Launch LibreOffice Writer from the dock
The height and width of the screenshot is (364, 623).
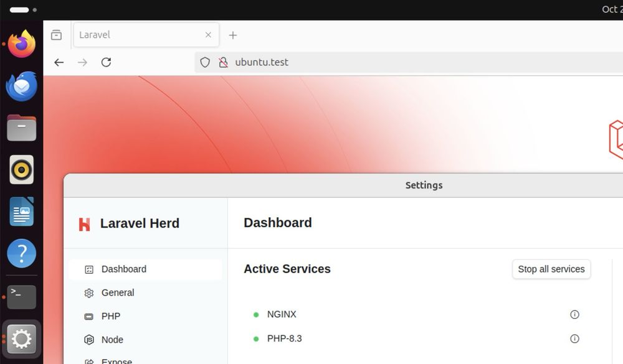pyautogui.click(x=21, y=212)
